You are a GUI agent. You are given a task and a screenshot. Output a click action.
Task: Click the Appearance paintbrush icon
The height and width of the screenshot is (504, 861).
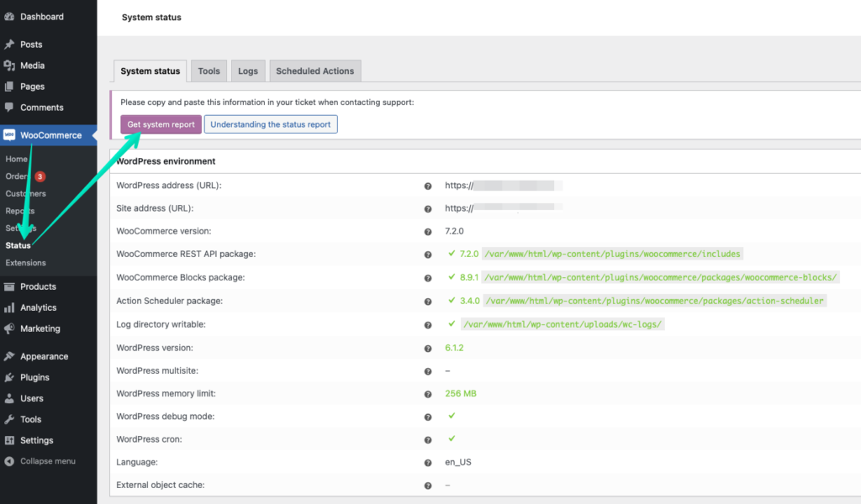point(9,356)
